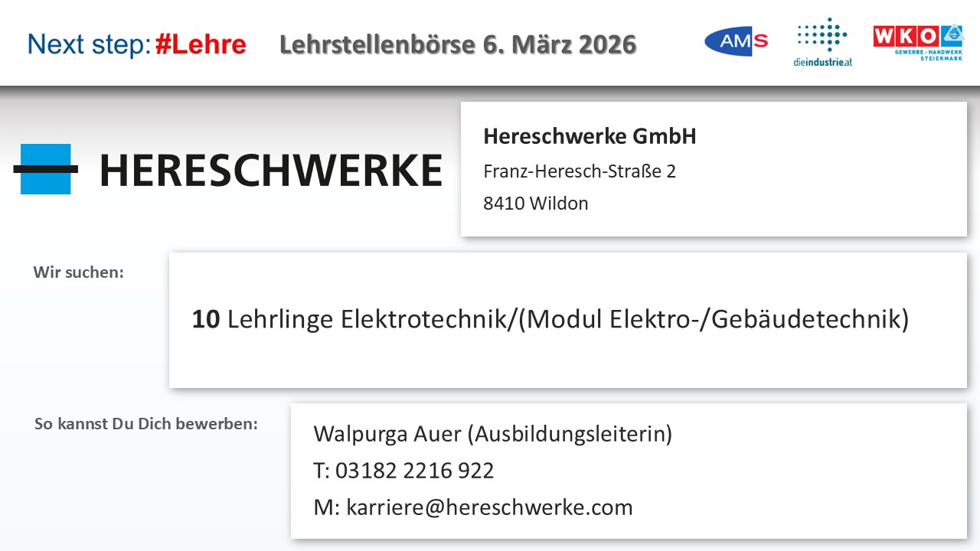Click the 'dieindustrie.at' caption under dots
This screenshot has height=551, width=980.
tap(822, 62)
